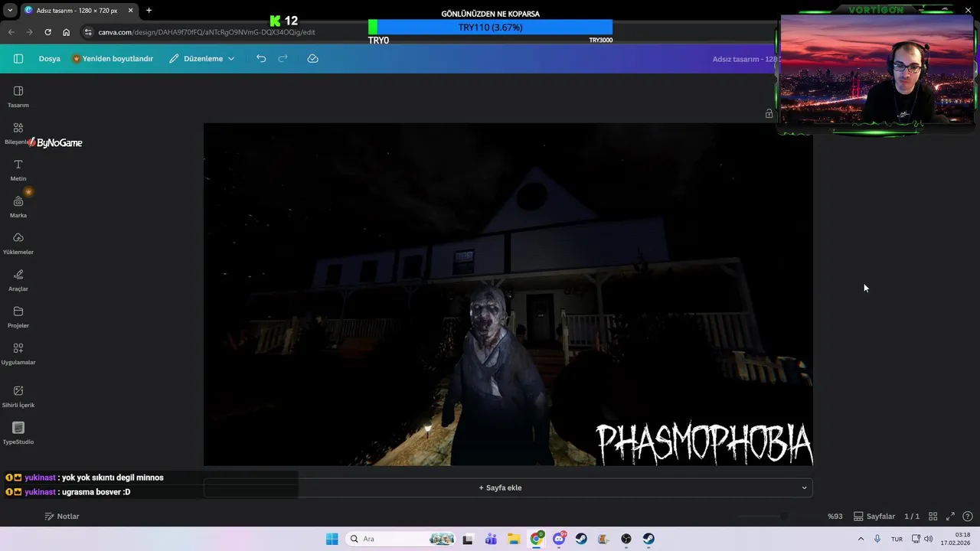Undo the last action
The width and height of the screenshot is (980, 551).
tap(261, 58)
